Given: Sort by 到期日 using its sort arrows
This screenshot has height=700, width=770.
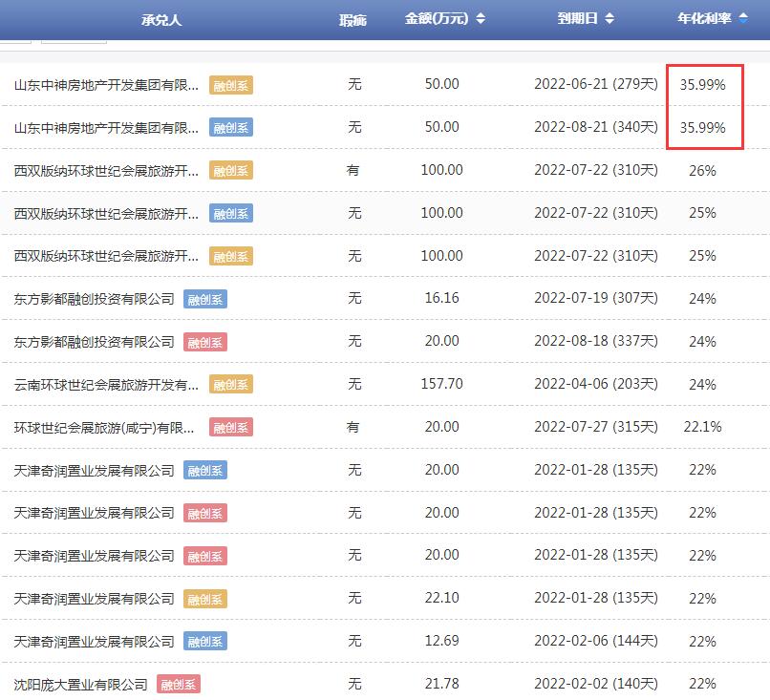Looking at the screenshot, I should 610,19.
